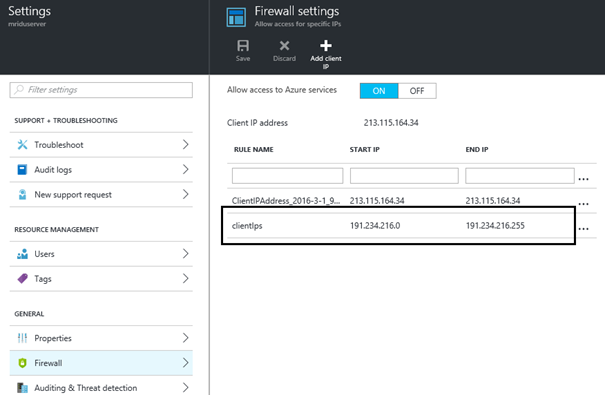This screenshot has height=395, width=605.
Task: Click the Discard toolbar icon
Action: pos(284,46)
